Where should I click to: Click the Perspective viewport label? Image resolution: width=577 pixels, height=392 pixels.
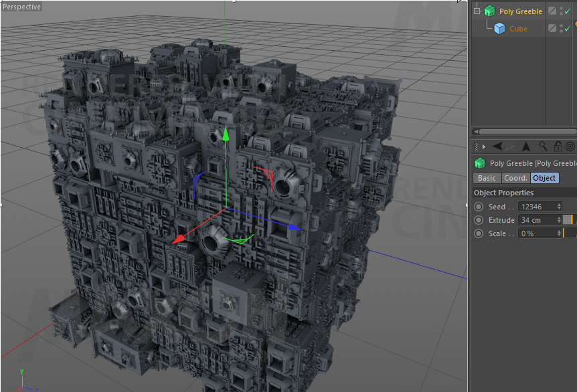pos(21,7)
